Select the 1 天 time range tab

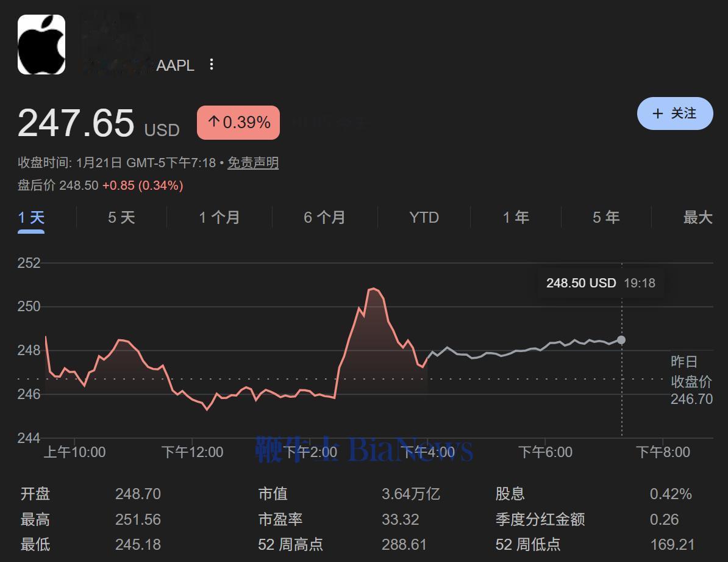31,218
